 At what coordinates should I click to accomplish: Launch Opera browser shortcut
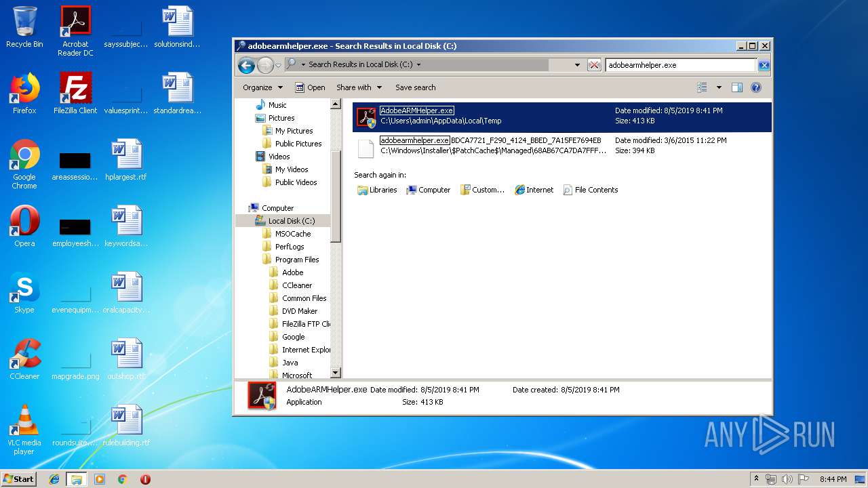[x=24, y=226]
